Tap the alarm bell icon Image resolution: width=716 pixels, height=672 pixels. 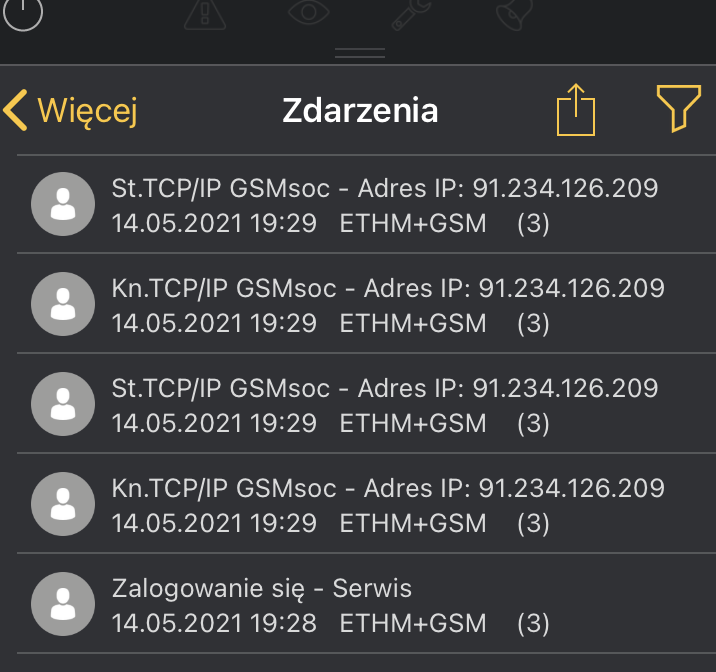514,14
